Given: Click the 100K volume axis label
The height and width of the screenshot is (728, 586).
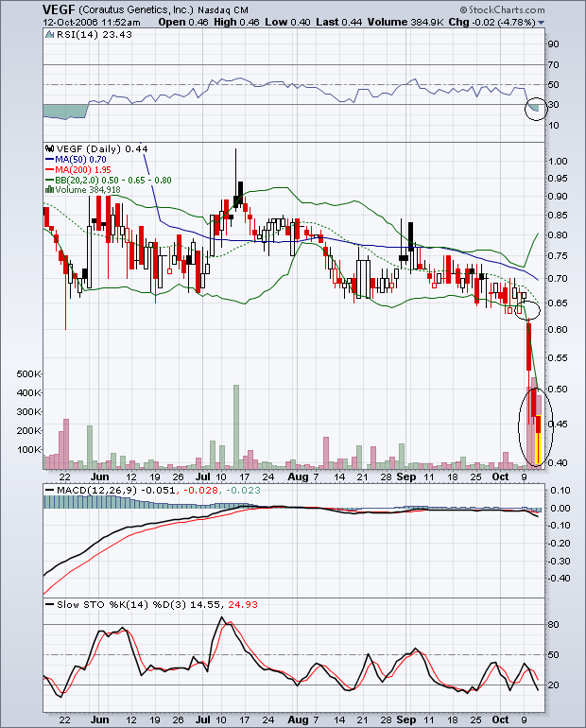Looking at the screenshot, I should [28, 449].
